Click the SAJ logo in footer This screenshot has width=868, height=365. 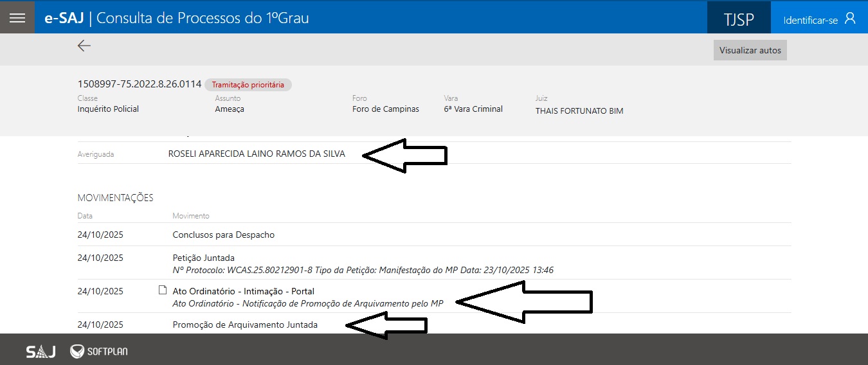[x=41, y=352]
